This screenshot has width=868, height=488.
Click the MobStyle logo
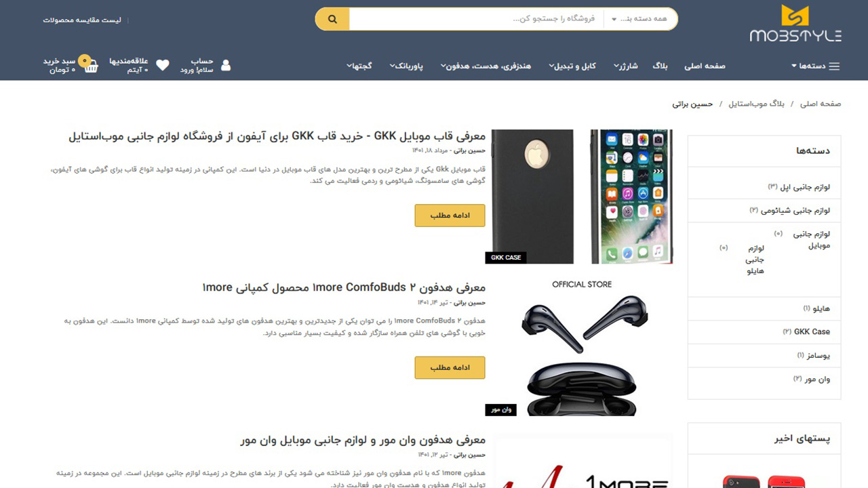[x=795, y=24]
